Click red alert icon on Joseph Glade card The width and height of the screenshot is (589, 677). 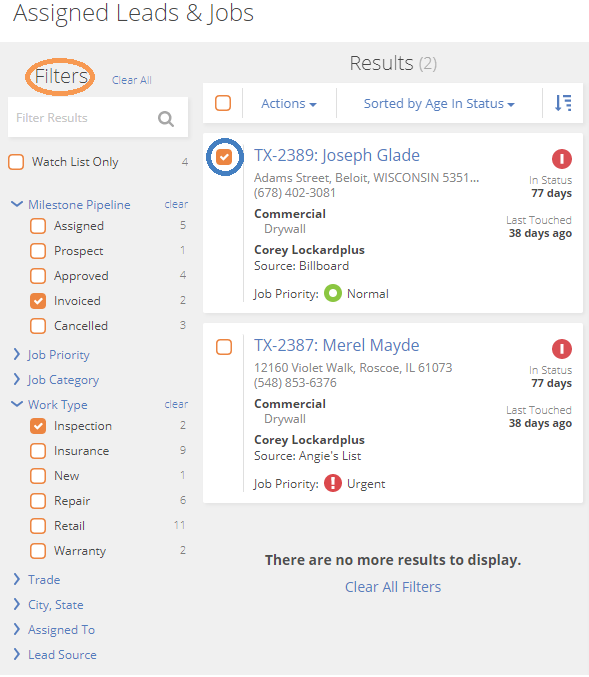[561, 159]
